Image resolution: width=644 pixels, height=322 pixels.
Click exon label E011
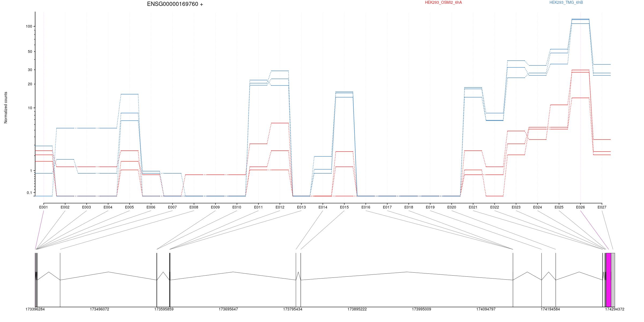tap(258, 207)
